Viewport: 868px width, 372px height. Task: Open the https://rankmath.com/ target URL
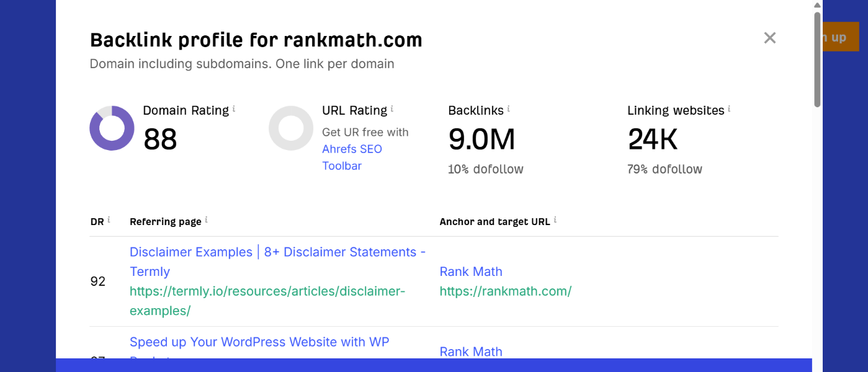506,291
